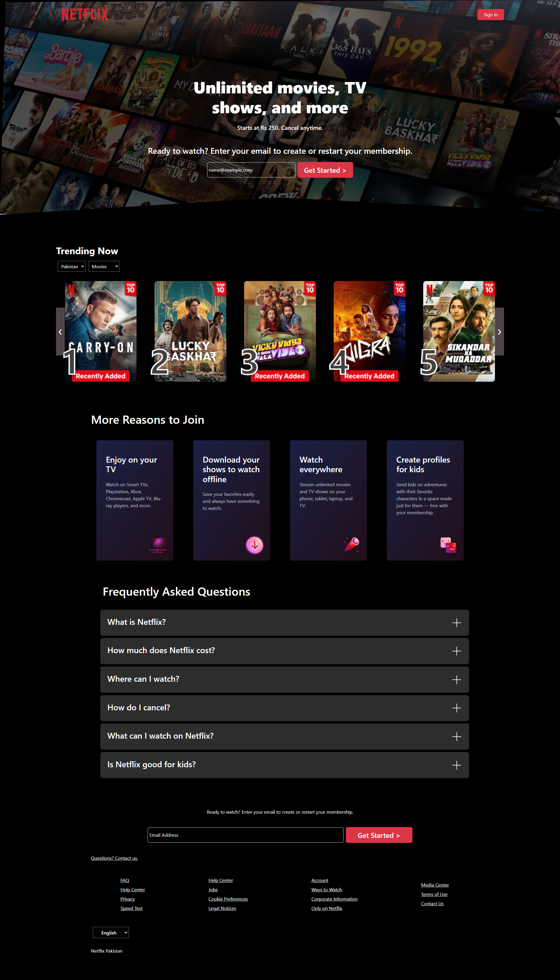Click the Sign In button
This screenshot has height=980, width=560.
coord(490,15)
